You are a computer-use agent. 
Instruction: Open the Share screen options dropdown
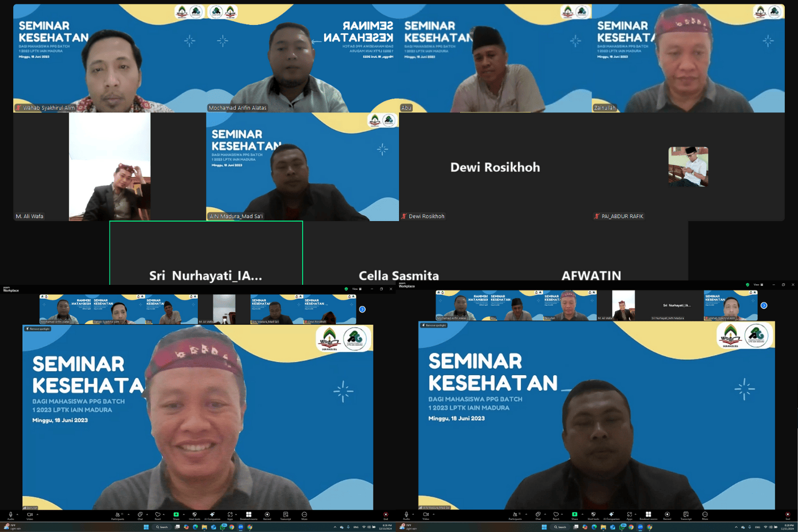coord(183,514)
